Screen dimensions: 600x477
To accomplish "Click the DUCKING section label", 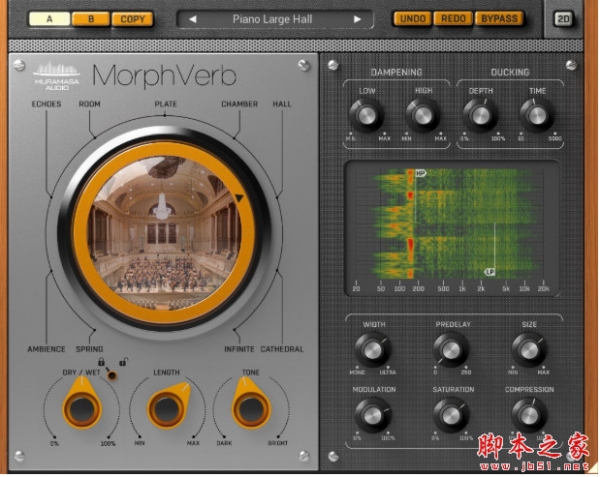I will [510, 72].
